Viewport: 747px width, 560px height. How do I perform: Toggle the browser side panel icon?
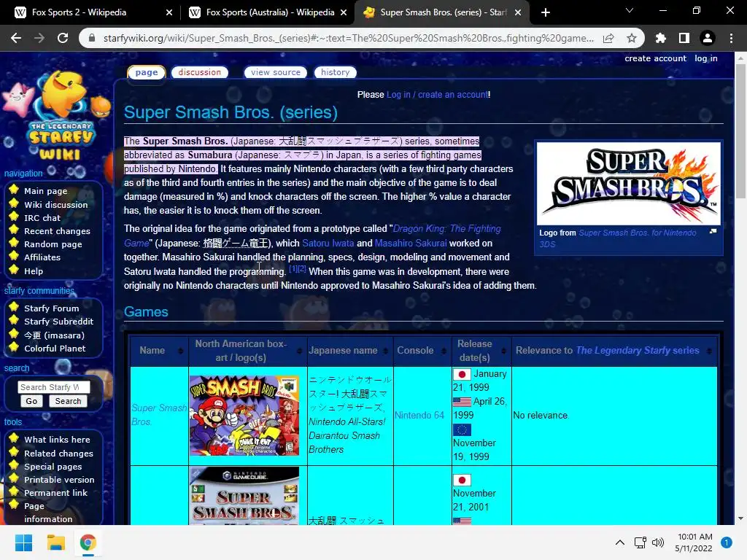point(684,38)
